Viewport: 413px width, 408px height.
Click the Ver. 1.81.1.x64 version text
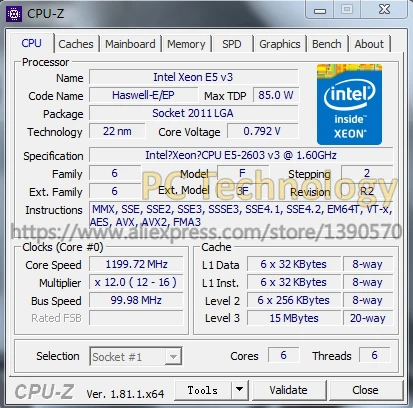[x=125, y=394]
